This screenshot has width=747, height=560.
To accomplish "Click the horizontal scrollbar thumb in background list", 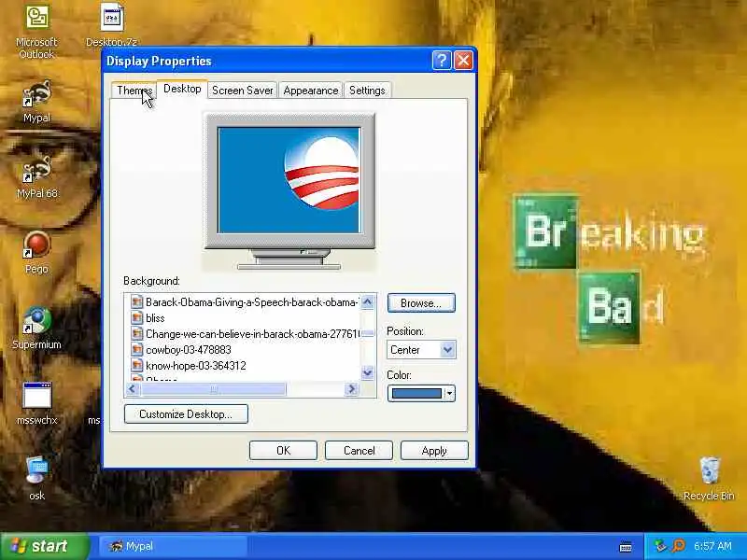I will [x=214, y=389].
